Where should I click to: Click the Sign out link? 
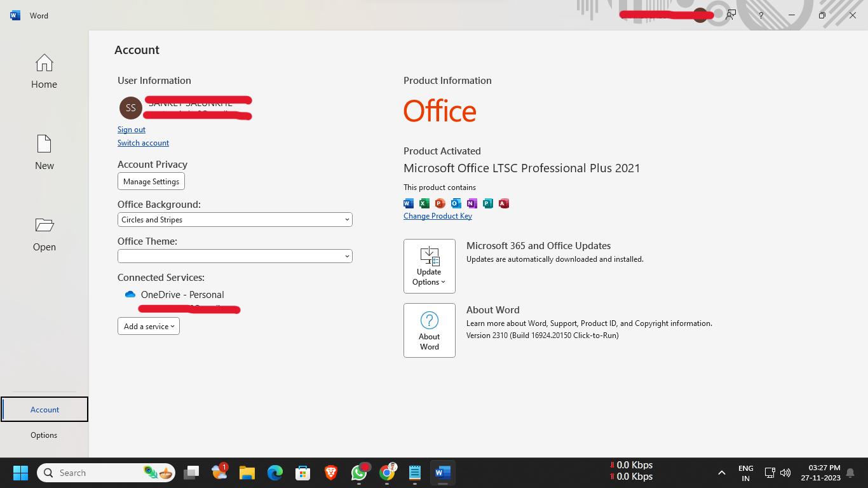coord(132,130)
